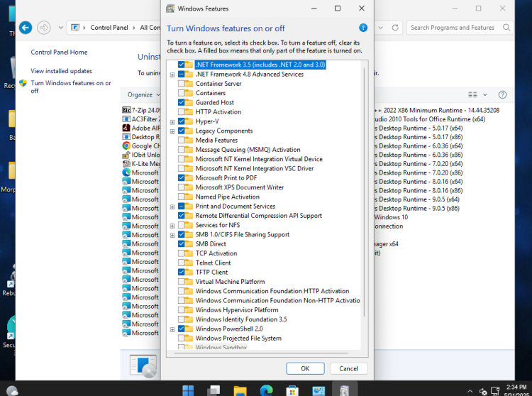The width and height of the screenshot is (532, 396).
Task: Click the Windows Features taskbar icon
Action: [344, 390]
